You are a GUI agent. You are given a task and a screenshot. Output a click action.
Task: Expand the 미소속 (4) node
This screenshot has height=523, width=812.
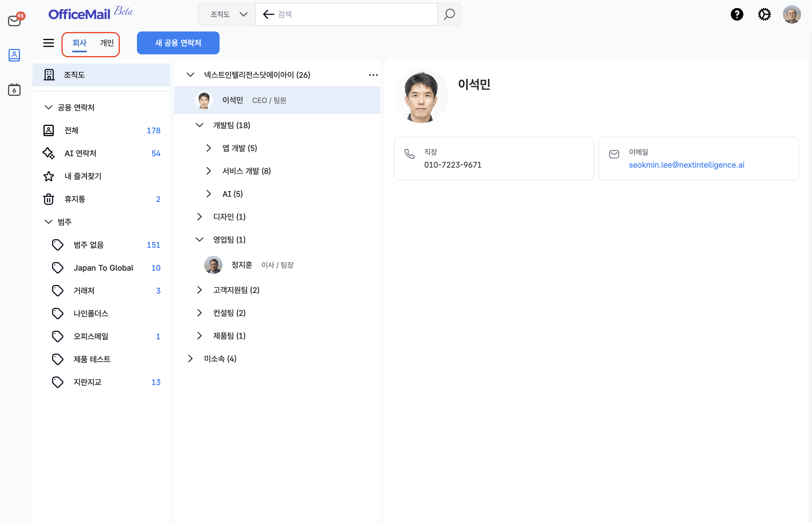pos(190,358)
